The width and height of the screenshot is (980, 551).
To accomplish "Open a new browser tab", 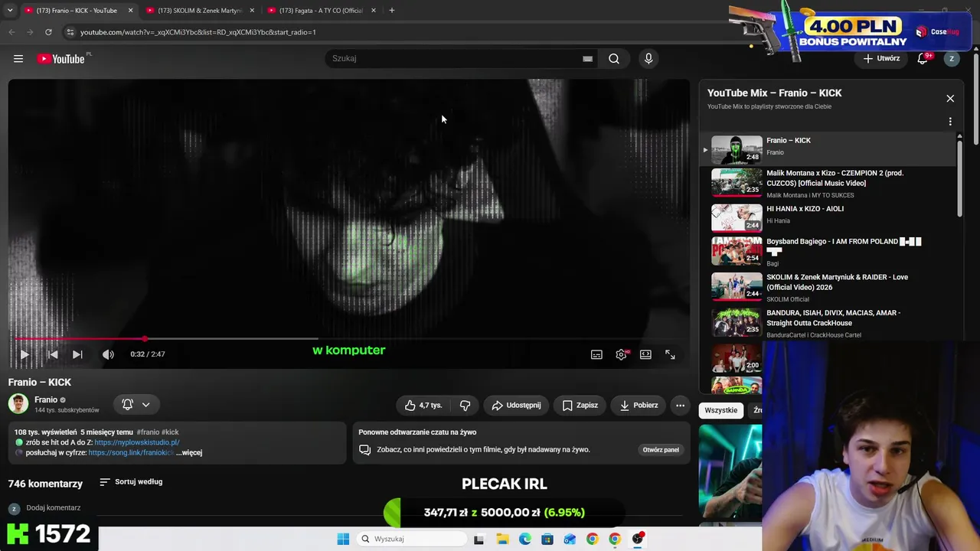I will click(x=392, y=11).
